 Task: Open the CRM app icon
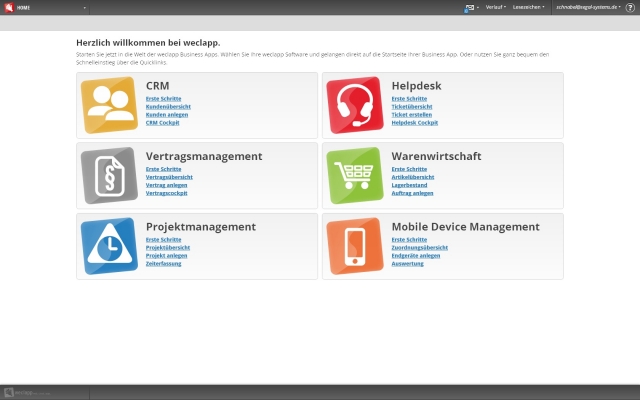[x=109, y=105]
